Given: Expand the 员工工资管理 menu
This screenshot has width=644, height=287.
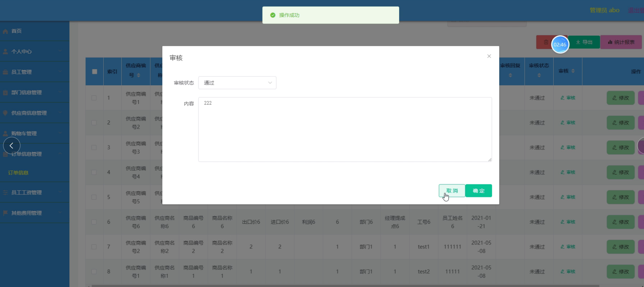Looking at the screenshot, I should click(x=35, y=193).
